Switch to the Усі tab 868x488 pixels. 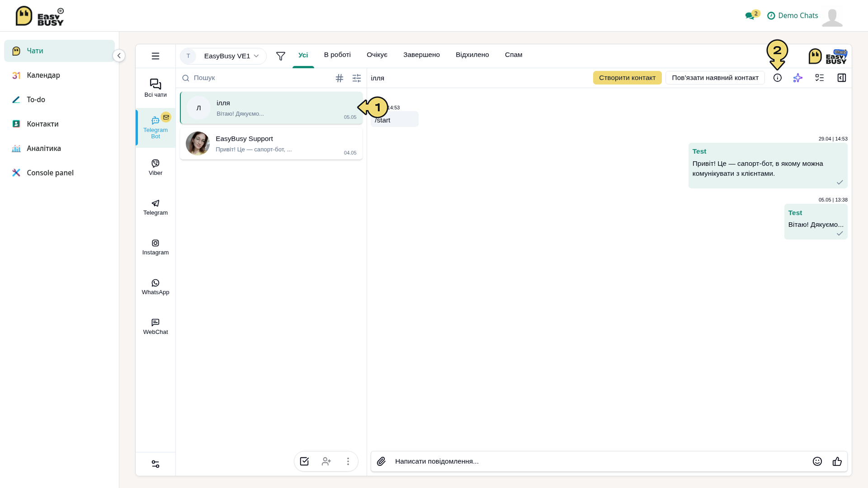(x=303, y=55)
